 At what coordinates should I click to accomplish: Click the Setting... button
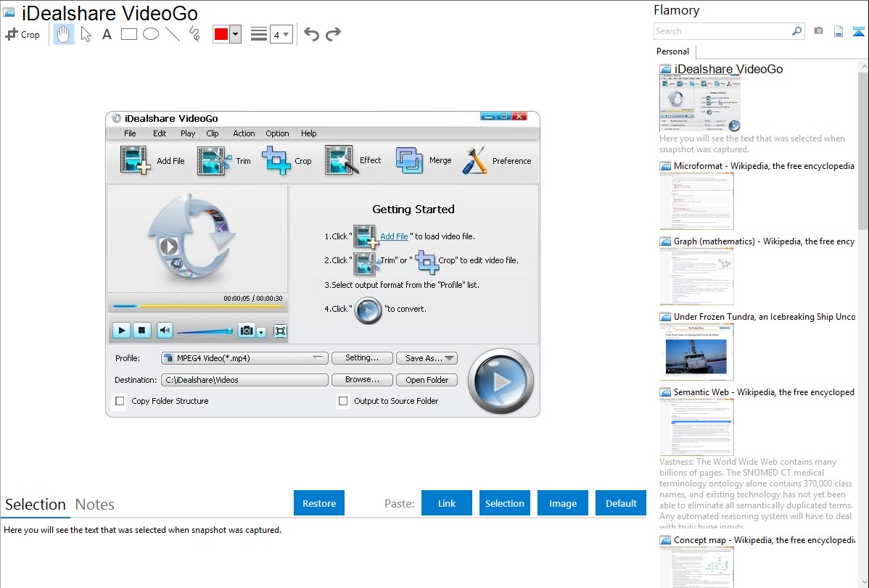[362, 358]
